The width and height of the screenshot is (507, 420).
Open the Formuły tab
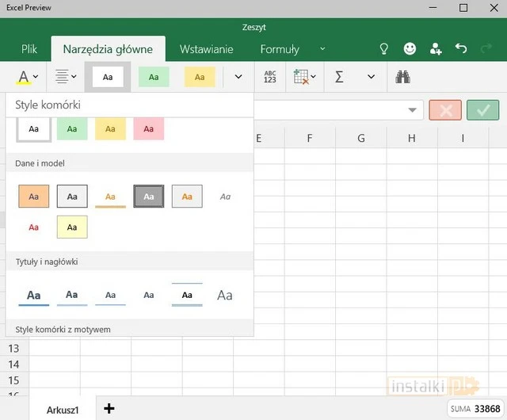point(280,49)
